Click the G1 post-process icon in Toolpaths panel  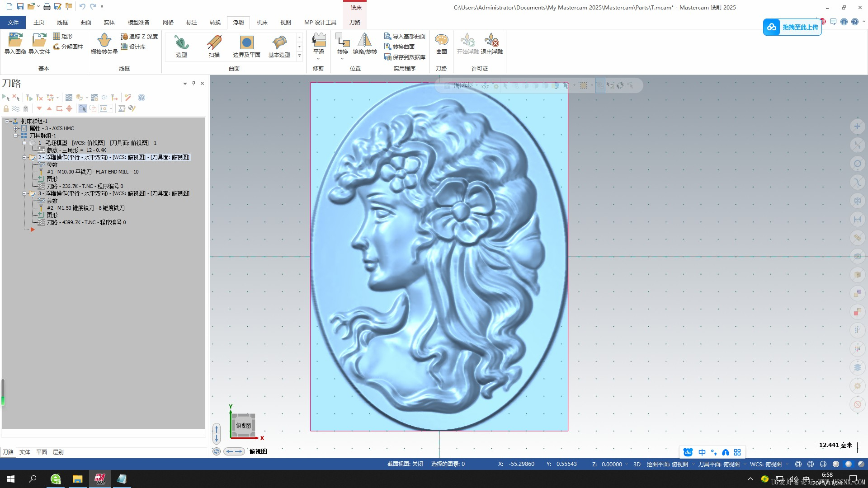point(104,98)
